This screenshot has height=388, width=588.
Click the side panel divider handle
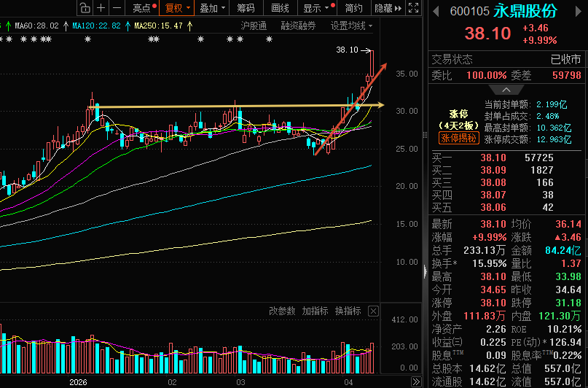pos(425,271)
